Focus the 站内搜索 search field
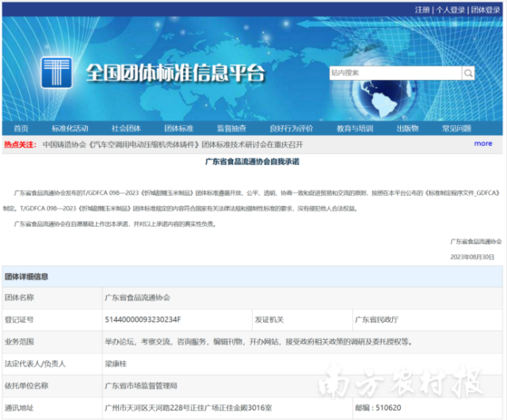This screenshot has height=420, width=507. (396, 73)
